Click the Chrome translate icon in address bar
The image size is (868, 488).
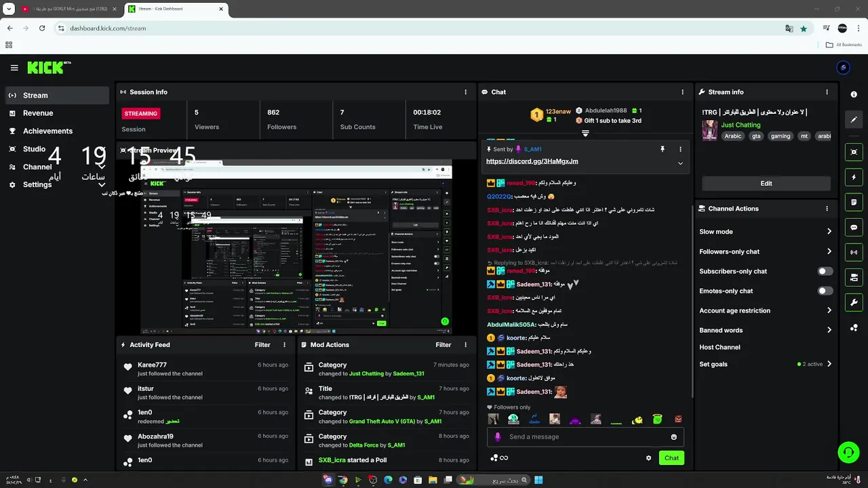coord(789,28)
